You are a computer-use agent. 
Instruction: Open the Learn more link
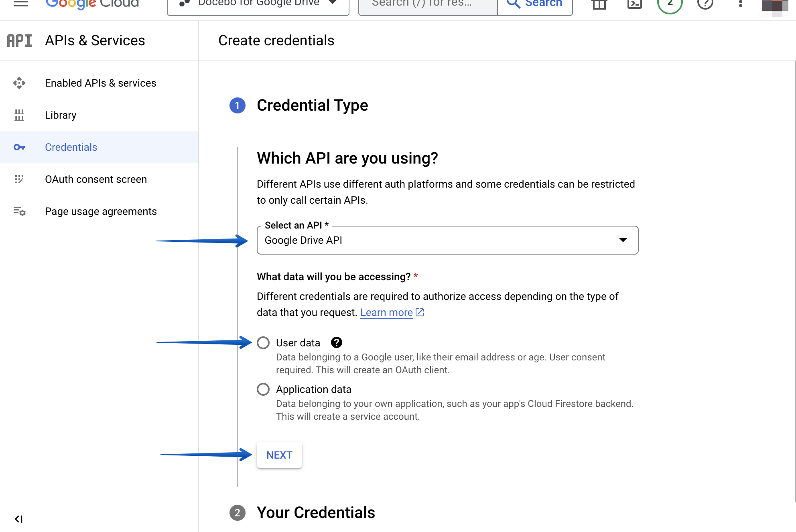pyautogui.click(x=386, y=312)
